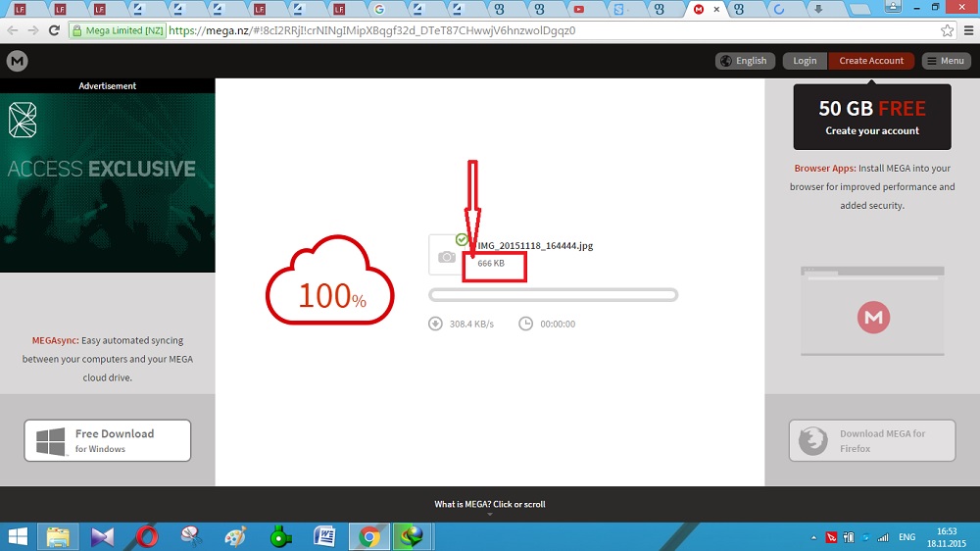
Task: Open File Explorer from the taskbar
Action: point(58,536)
